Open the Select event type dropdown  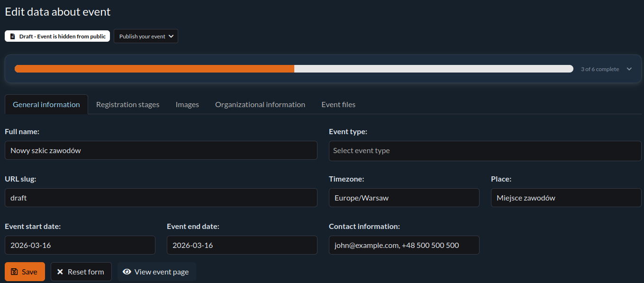pyautogui.click(x=485, y=150)
